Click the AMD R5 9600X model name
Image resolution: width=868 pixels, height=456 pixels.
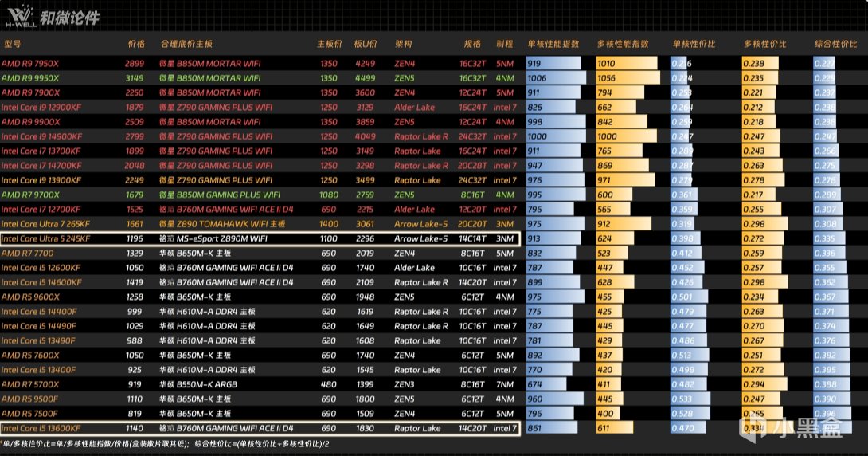tap(30, 297)
